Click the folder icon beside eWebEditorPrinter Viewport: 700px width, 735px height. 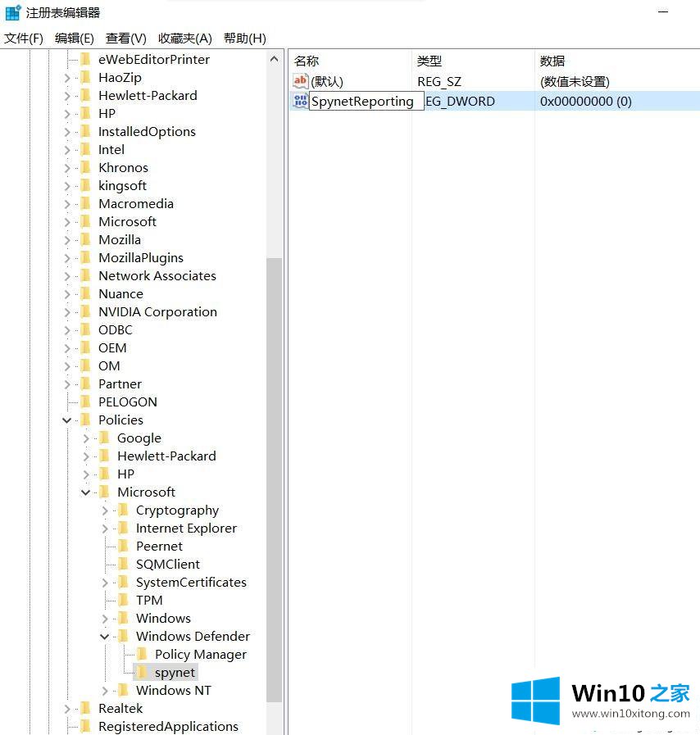[85, 59]
